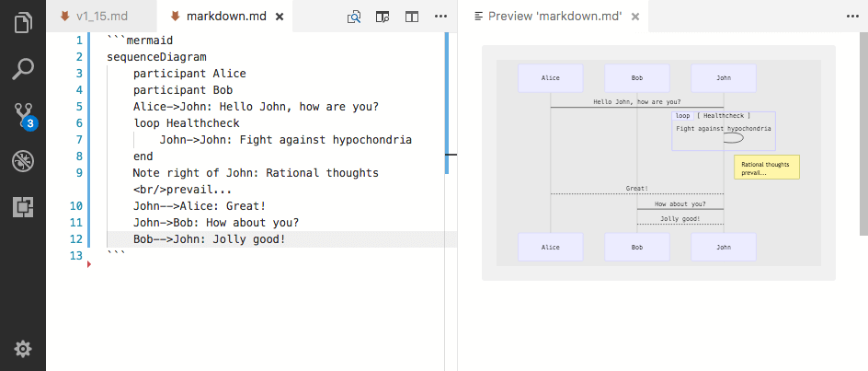
Task: Open the Extensions view in activity bar
Action: pos(23,207)
